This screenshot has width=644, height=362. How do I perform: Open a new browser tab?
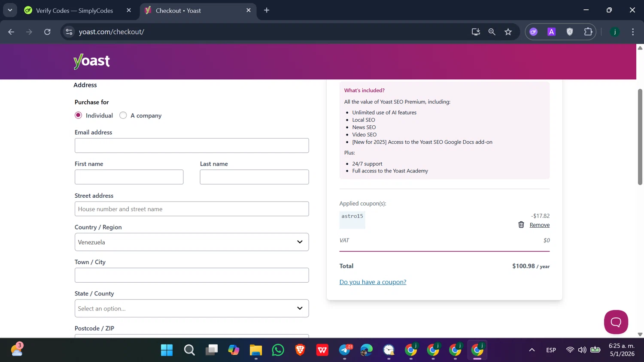267,10
